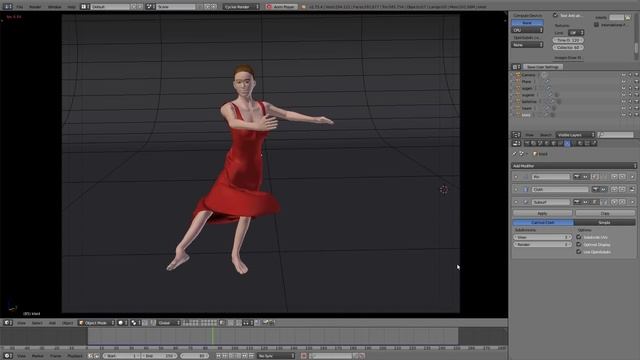Screen dimensions: 640x360
Task: Open the viewport shading mode selector
Action: coord(122,323)
